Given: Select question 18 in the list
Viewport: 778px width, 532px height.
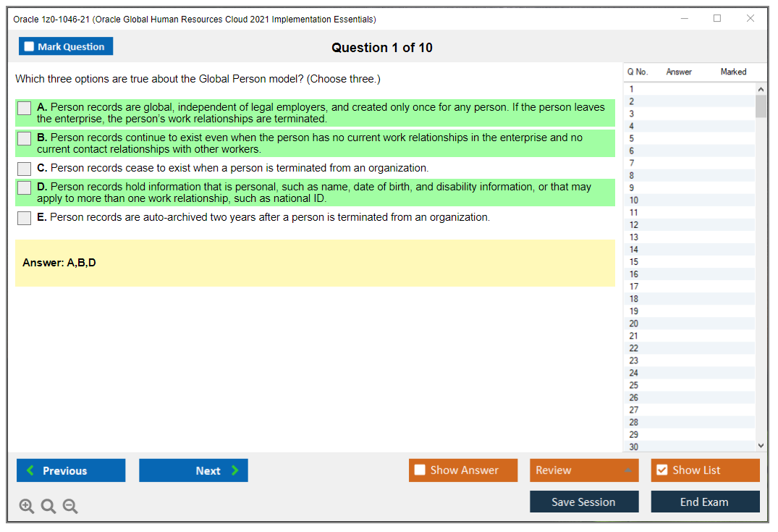Looking at the screenshot, I should (689, 299).
